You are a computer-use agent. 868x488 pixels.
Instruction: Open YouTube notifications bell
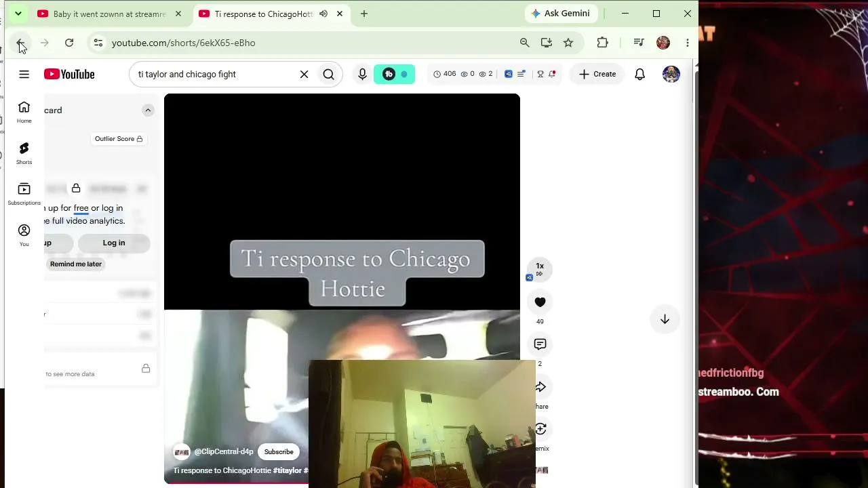(639, 74)
